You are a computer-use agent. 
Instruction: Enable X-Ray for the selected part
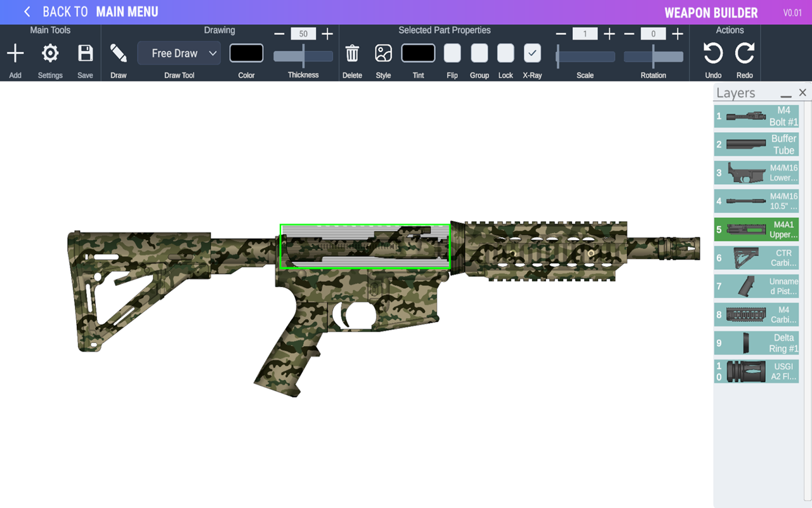pyautogui.click(x=532, y=53)
